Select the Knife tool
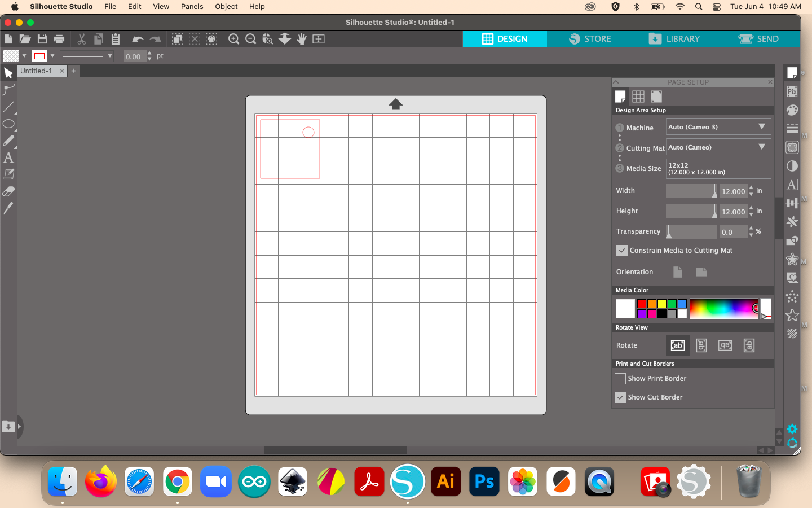This screenshot has height=508, width=812. tap(8, 208)
